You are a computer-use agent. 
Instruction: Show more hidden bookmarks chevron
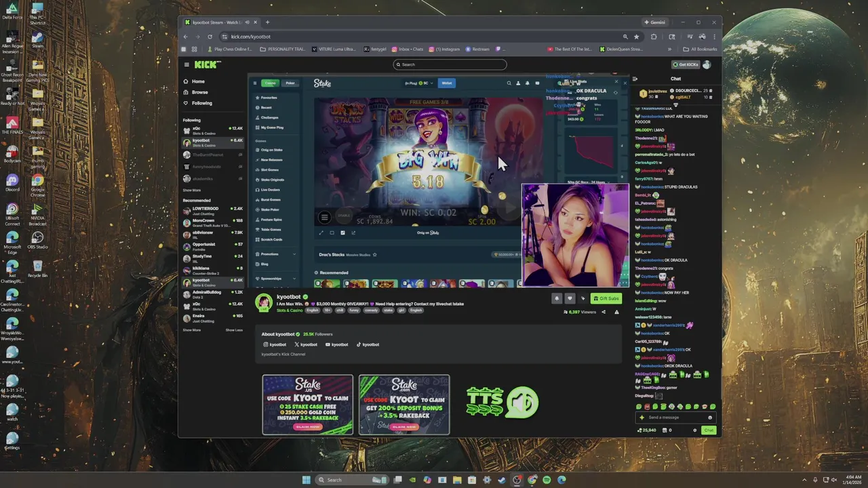point(669,49)
